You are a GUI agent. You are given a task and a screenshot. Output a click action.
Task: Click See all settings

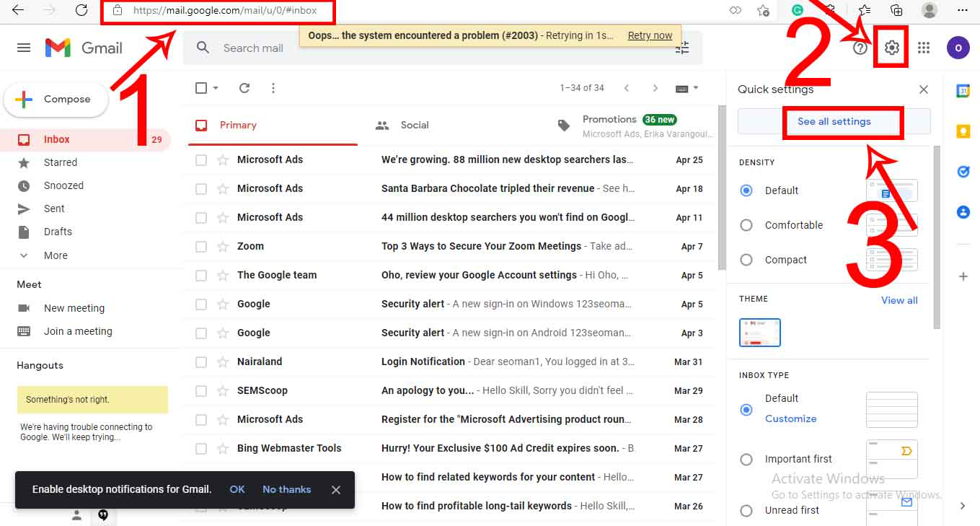(834, 121)
